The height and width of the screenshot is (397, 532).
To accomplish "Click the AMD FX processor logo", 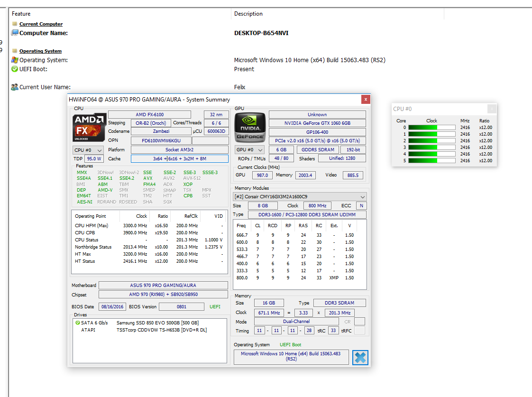I will coord(89,127).
